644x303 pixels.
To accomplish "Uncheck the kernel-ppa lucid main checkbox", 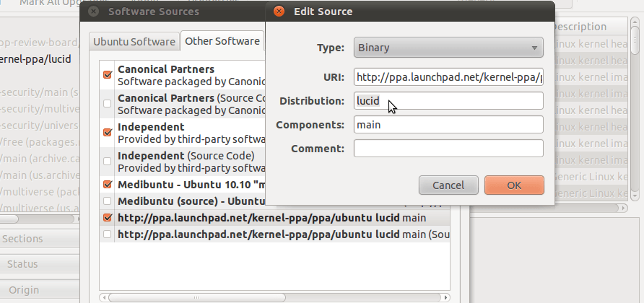I will point(108,217).
